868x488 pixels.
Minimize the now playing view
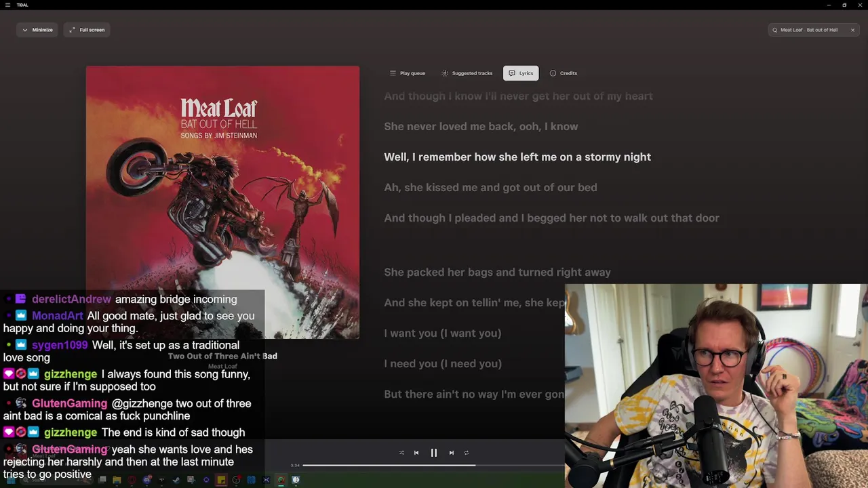coord(37,30)
